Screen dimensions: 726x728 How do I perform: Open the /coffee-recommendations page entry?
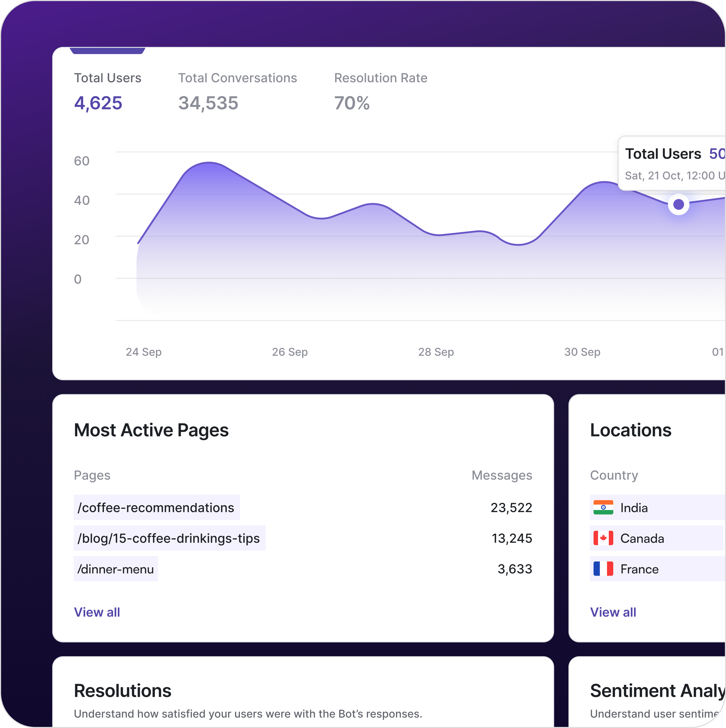(x=156, y=508)
